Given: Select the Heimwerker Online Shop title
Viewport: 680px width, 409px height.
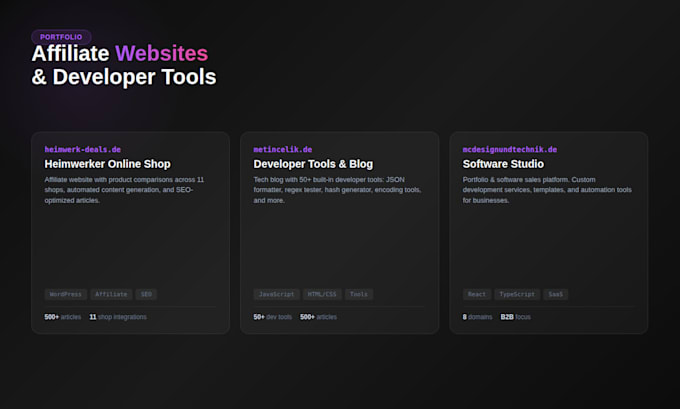Looking at the screenshot, I should click(x=108, y=164).
